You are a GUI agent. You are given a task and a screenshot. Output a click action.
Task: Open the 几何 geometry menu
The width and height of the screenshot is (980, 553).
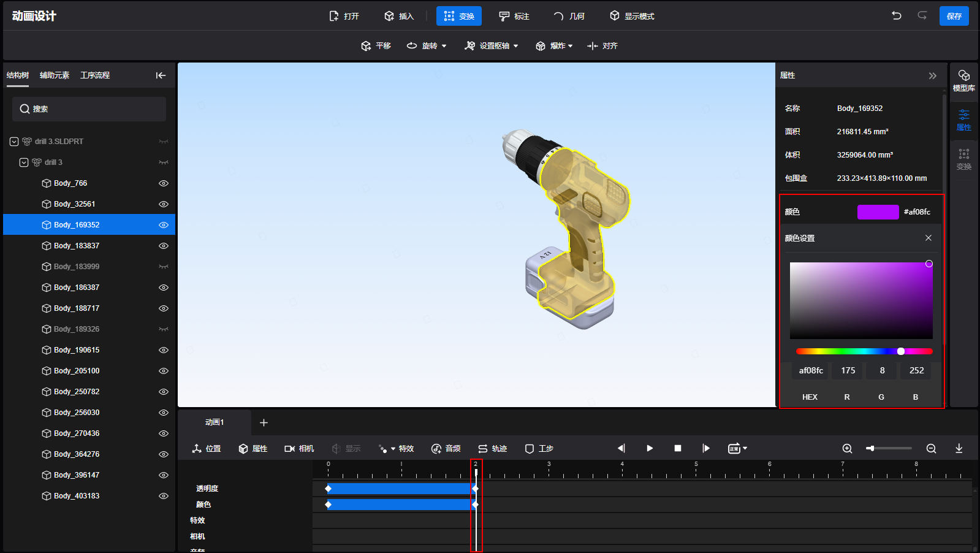(569, 16)
